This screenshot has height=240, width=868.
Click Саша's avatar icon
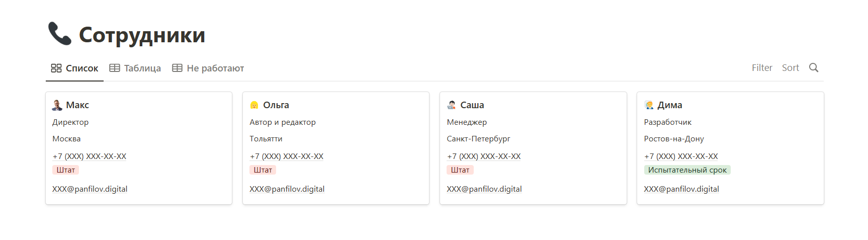tap(452, 105)
